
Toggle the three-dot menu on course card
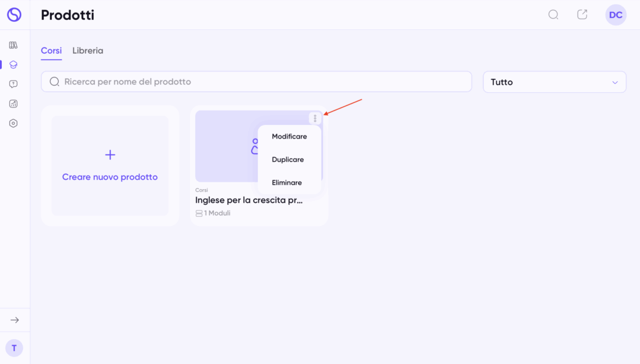tap(315, 119)
